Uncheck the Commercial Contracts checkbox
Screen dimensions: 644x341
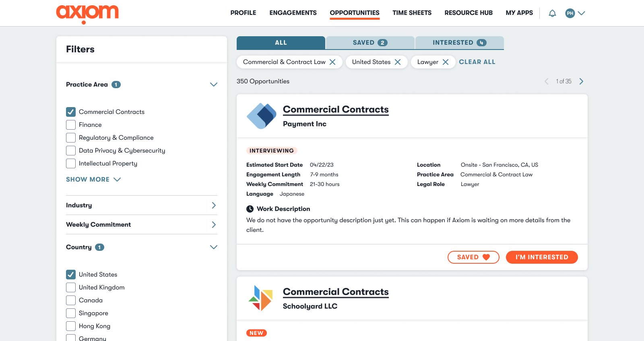click(71, 112)
